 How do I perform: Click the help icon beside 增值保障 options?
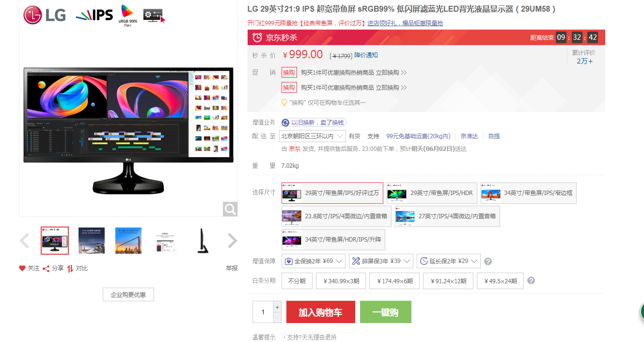click(488, 261)
